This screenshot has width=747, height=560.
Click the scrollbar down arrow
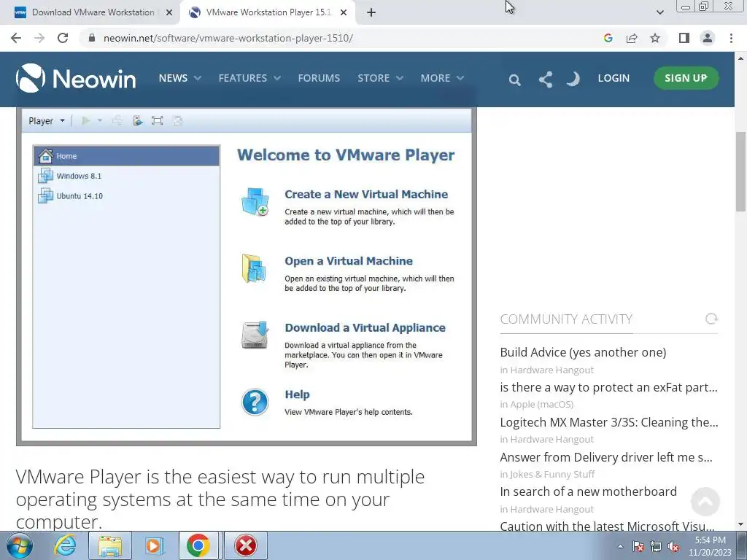[x=740, y=524]
